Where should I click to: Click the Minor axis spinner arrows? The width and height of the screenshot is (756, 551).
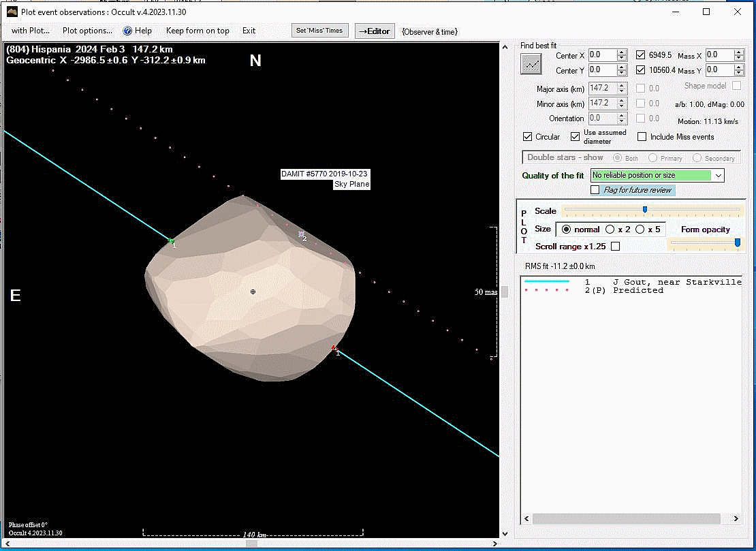point(621,103)
